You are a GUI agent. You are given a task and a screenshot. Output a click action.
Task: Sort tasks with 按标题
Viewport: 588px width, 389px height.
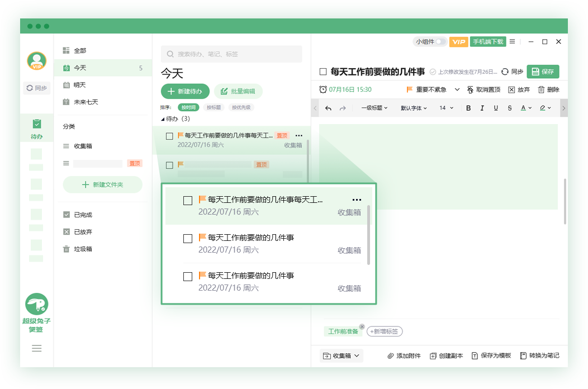coord(214,107)
